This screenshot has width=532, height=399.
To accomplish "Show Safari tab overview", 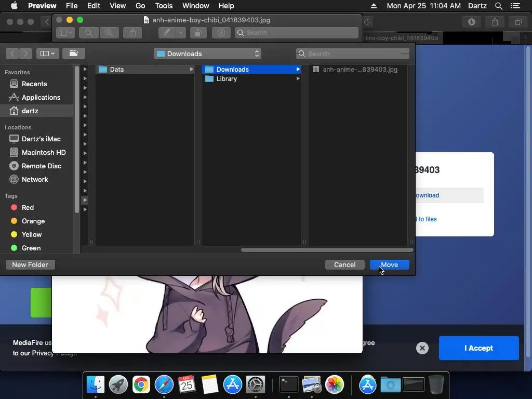I will click(518, 22).
